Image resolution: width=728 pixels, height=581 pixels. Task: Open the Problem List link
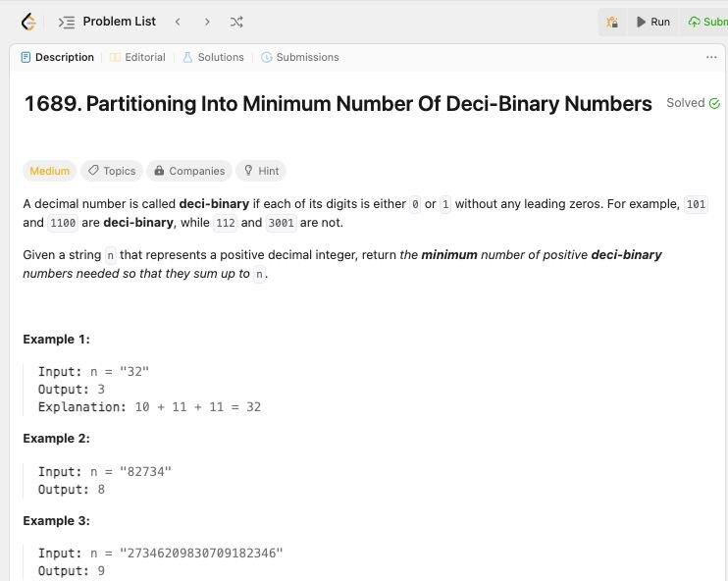click(120, 22)
